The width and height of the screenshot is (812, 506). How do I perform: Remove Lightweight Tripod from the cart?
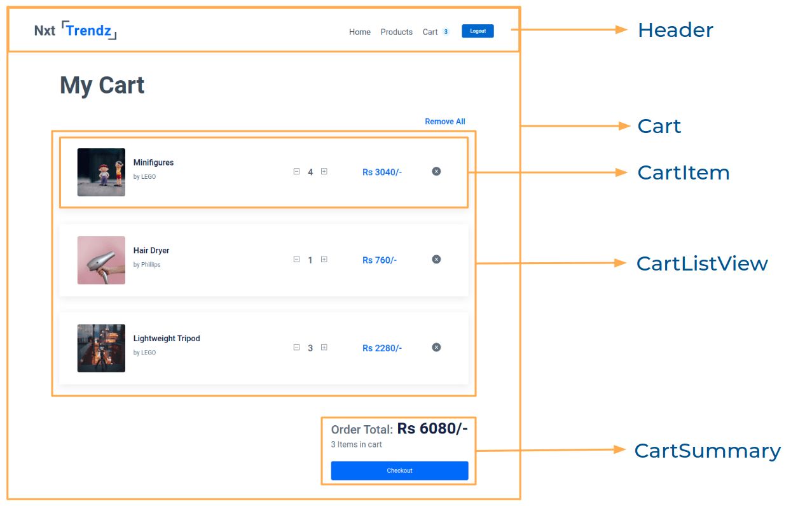pyautogui.click(x=436, y=347)
